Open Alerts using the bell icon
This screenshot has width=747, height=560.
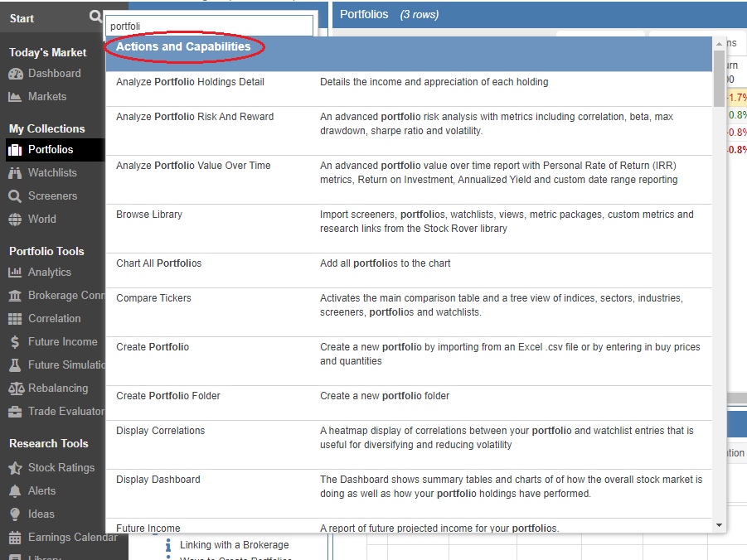coord(15,491)
